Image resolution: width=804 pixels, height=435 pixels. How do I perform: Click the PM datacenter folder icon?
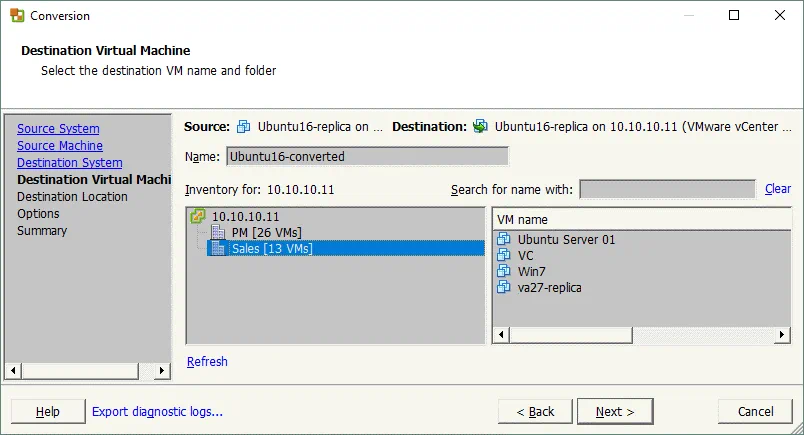click(218, 232)
